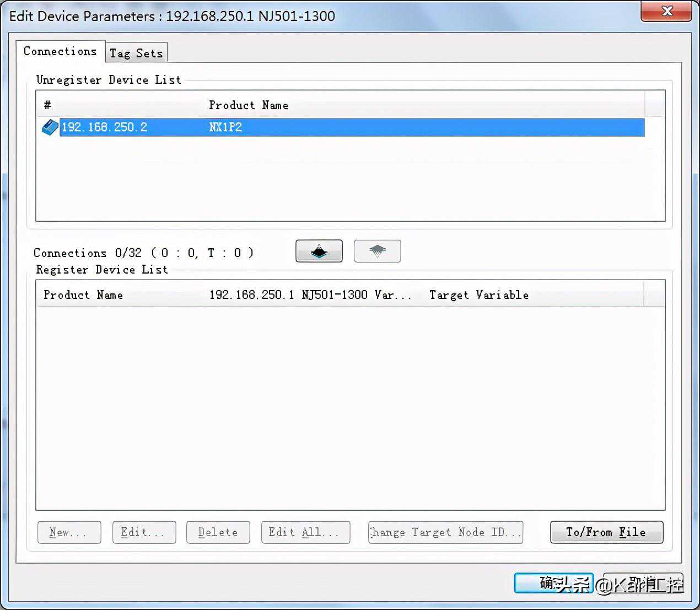Select the Connections tab

tap(60, 51)
